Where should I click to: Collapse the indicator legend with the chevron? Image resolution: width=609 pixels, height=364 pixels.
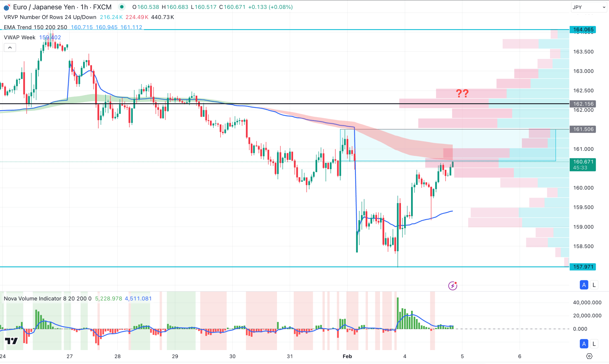pos(10,48)
